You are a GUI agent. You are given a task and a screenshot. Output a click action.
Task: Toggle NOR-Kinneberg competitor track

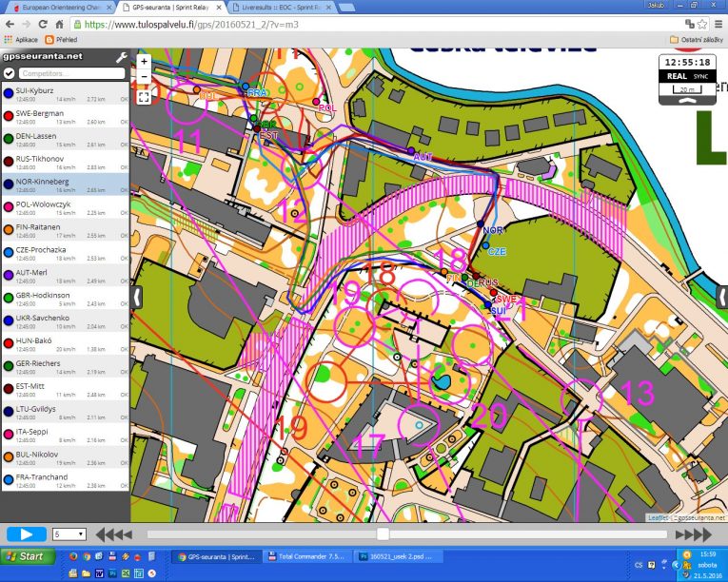point(65,184)
